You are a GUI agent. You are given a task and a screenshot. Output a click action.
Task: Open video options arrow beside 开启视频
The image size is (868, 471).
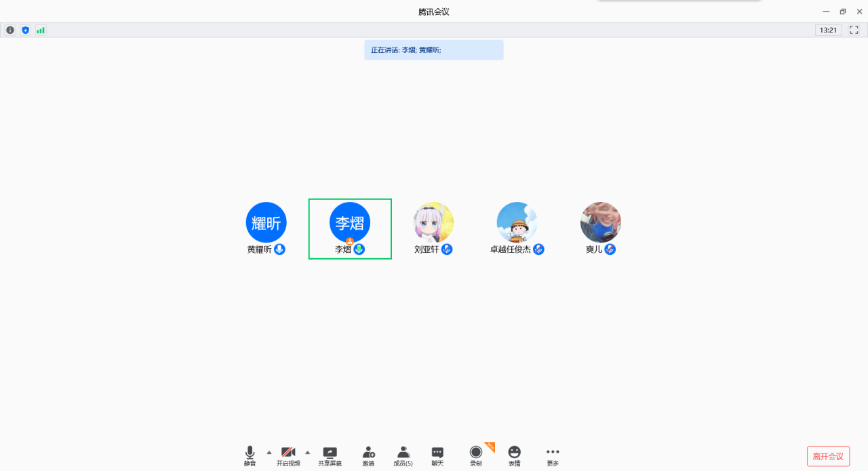tap(308, 452)
